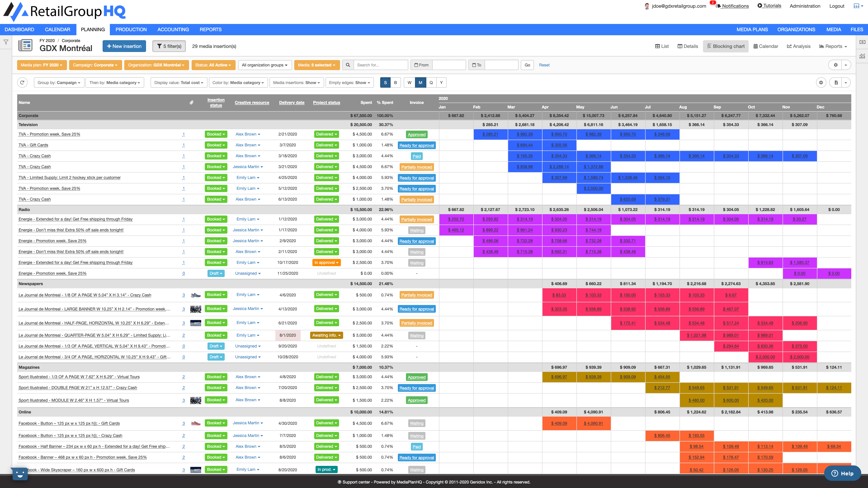Click Logout link

coord(837,6)
